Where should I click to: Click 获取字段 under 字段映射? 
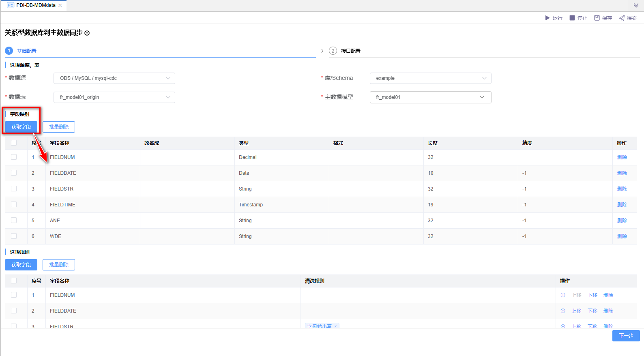pyautogui.click(x=21, y=127)
